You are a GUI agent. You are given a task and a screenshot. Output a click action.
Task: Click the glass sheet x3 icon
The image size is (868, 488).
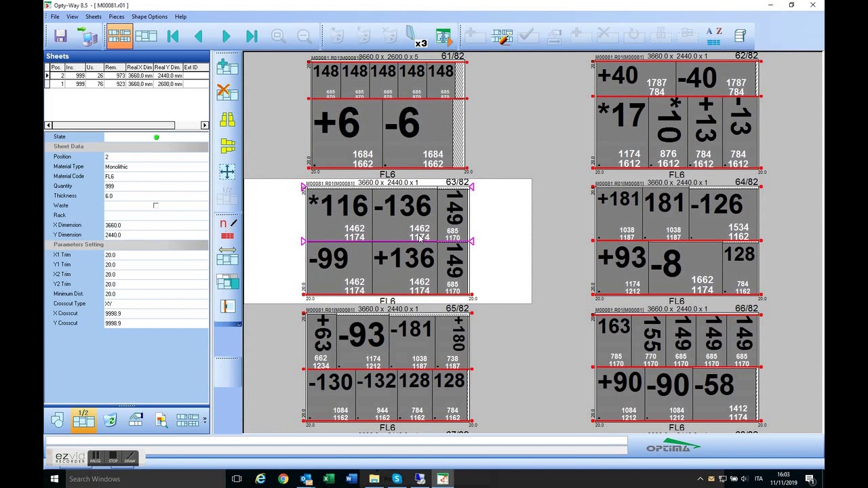(x=416, y=37)
